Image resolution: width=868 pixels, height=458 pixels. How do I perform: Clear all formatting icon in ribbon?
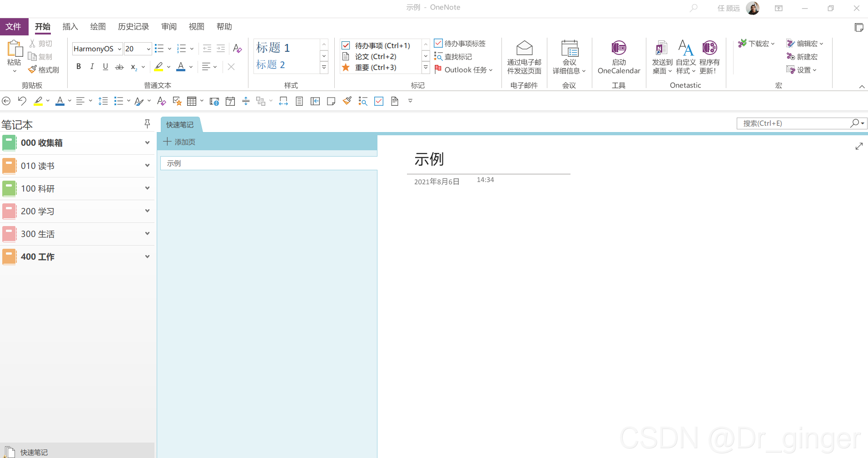237,49
